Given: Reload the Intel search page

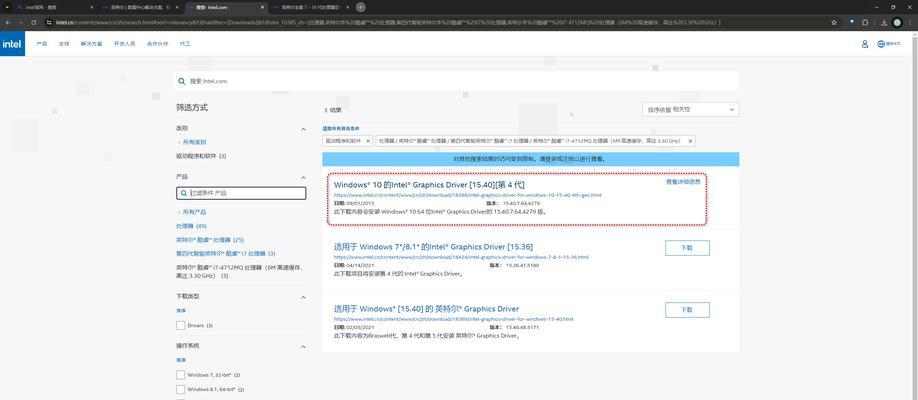Looking at the screenshot, I should point(34,22).
